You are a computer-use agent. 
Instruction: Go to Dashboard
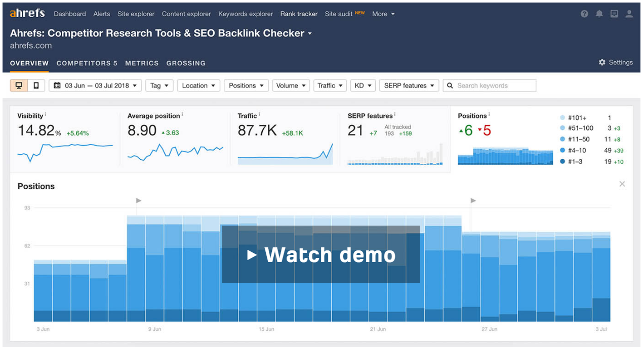click(x=70, y=14)
